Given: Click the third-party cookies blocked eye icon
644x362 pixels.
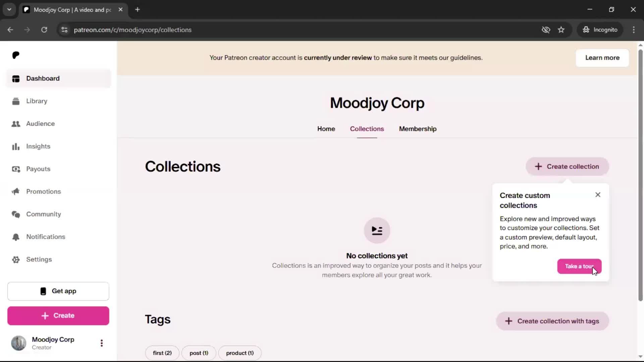Looking at the screenshot, I should coord(546,30).
